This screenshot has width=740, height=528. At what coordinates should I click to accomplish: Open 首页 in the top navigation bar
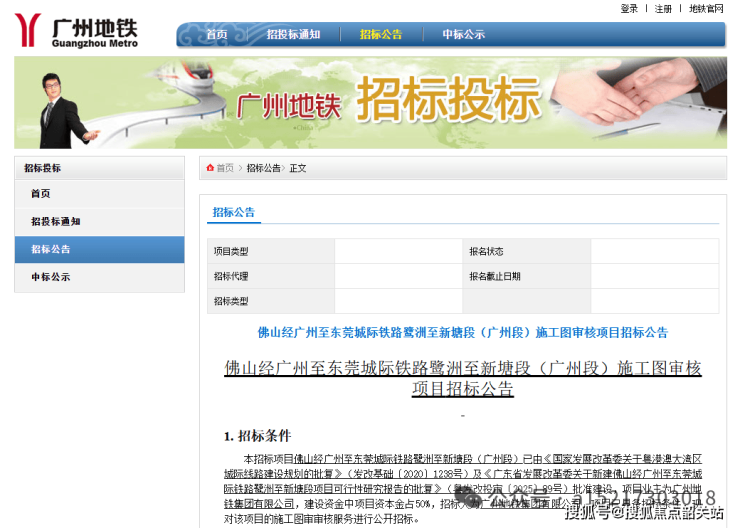point(217,34)
